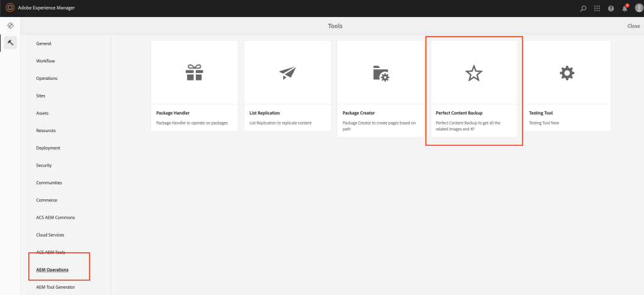Close the Tools panel
This screenshot has height=295, width=644.
coord(633,26)
